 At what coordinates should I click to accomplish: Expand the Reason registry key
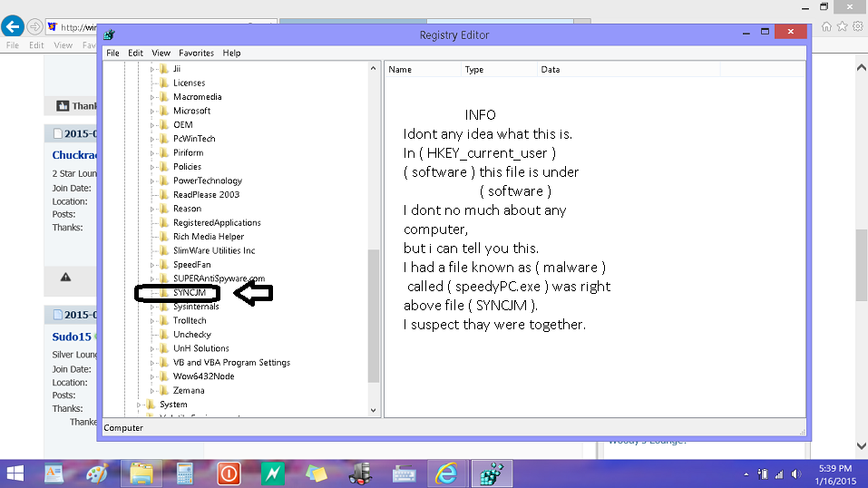click(x=152, y=209)
